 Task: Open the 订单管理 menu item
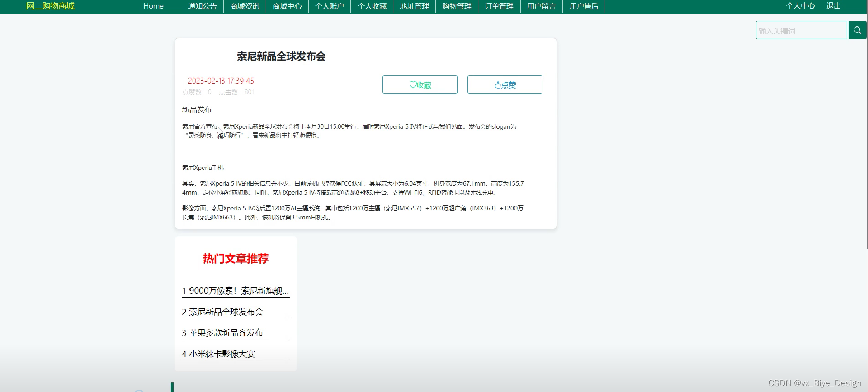[x=499, y=6]
